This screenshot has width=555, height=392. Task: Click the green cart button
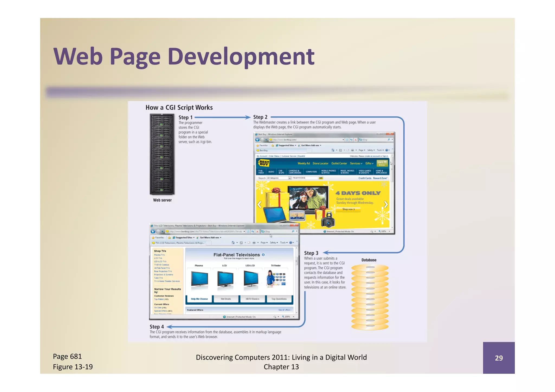(382, 163)
